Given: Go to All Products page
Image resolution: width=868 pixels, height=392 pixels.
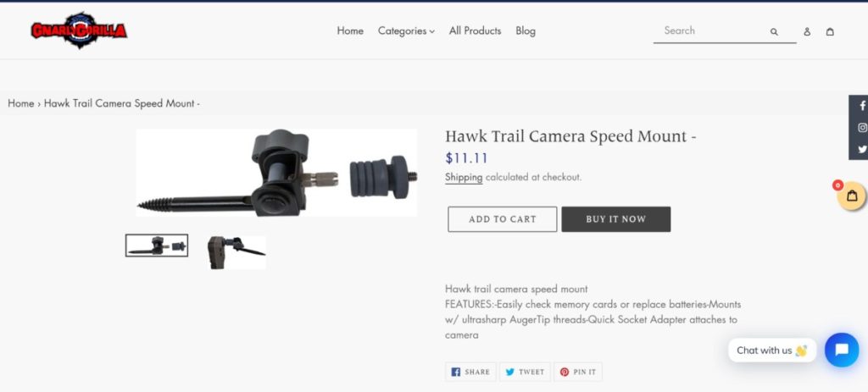Looking at the screenshot, I should pos(475,31).
